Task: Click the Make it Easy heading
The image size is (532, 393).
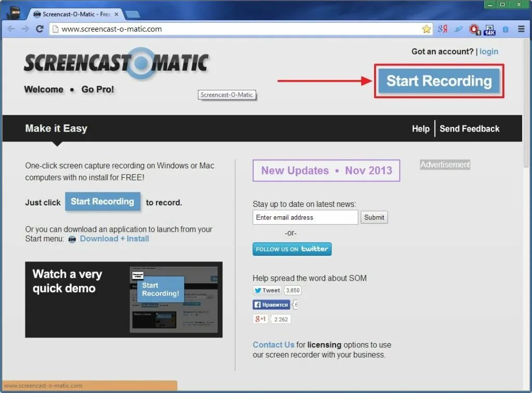Action: [x=56, y=128]
